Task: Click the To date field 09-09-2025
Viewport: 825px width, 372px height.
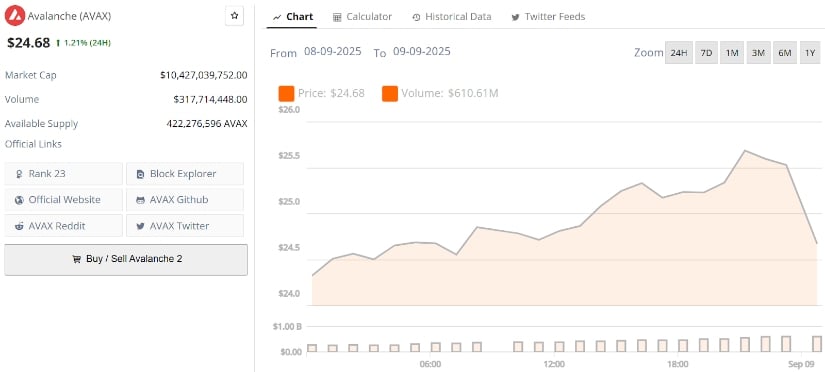Action: click(x=421, y=52)
